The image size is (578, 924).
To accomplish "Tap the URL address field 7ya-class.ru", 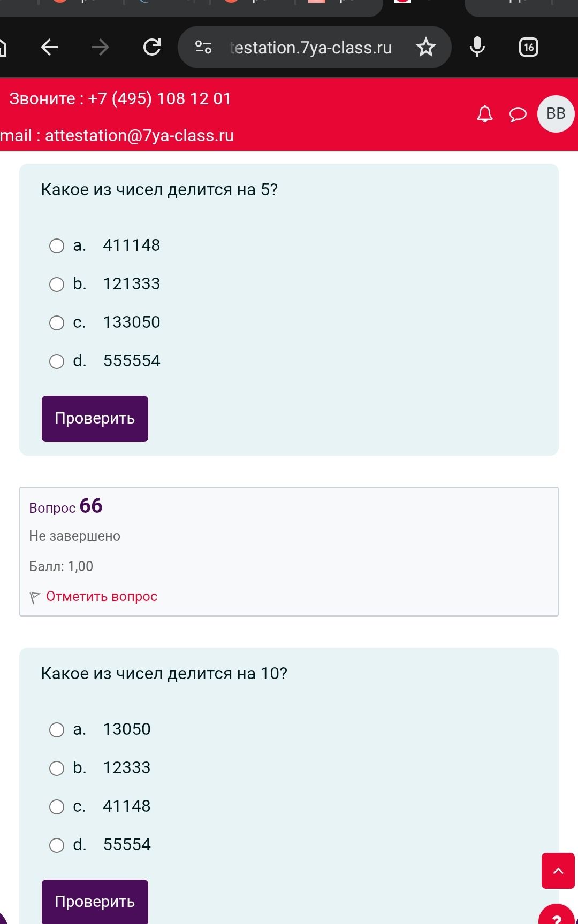I will [311, 48].
